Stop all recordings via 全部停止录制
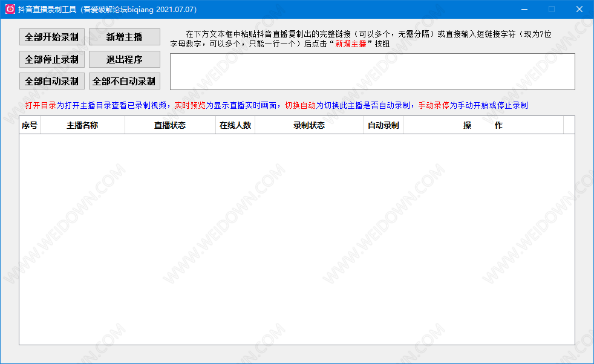 52,59
